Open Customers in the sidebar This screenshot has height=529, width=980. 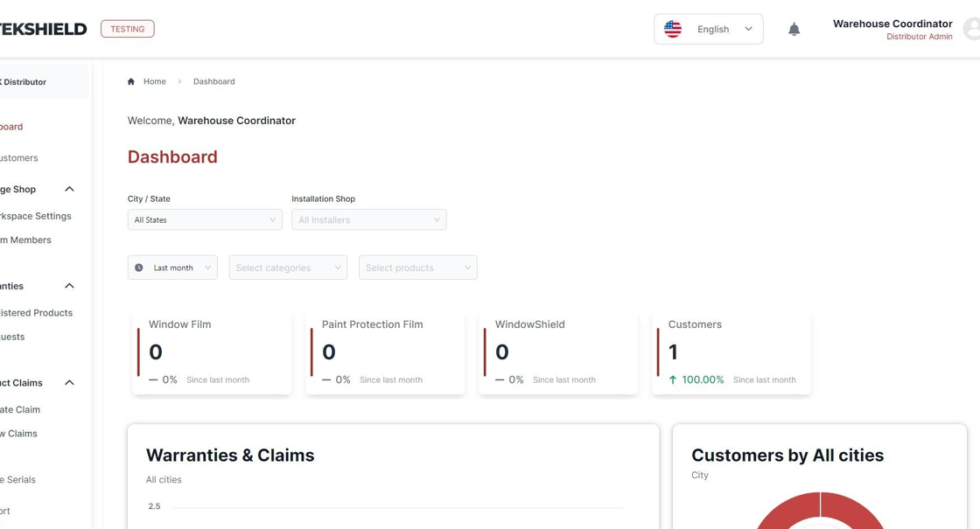pos(18,158)
